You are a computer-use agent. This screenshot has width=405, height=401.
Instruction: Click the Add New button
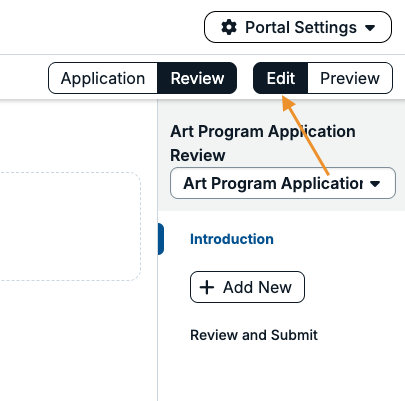pyautogui.click(x=247, y=287)
